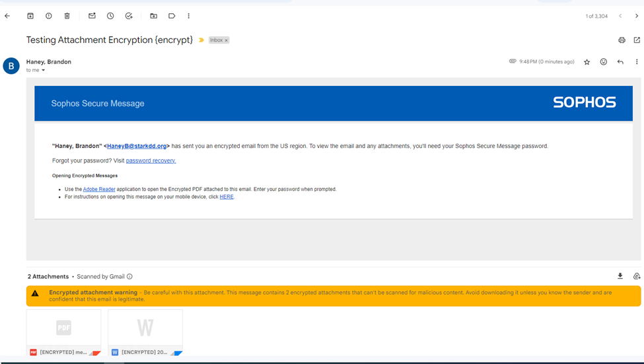This screenshot has width=644, height=364.
Task: Click the Sophos Secure Message heading
Action: (98, 104)
